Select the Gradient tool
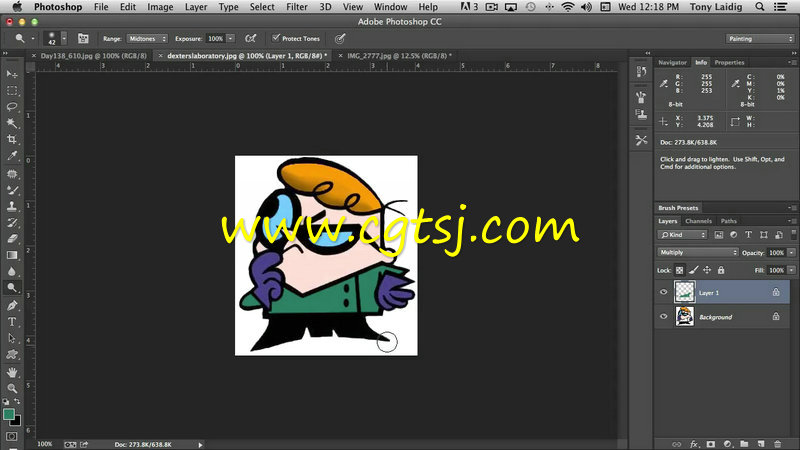 (x=12, y=255)
